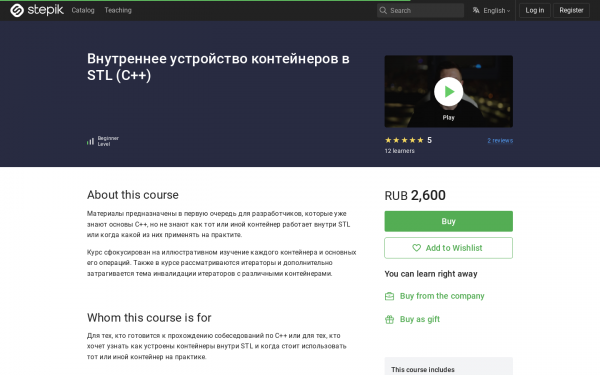The image size is (600, 375).
Task: Open the Buy as gift link
Action: [420, 319]
